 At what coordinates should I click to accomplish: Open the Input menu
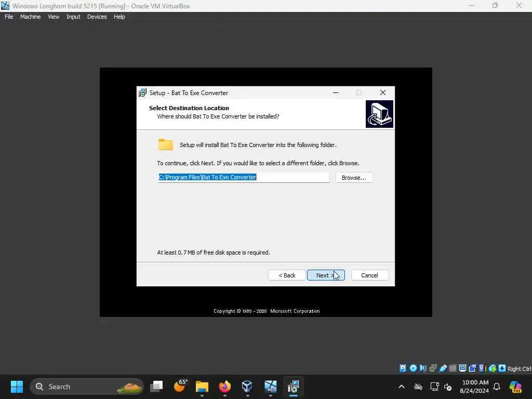[x=74, y=17]
